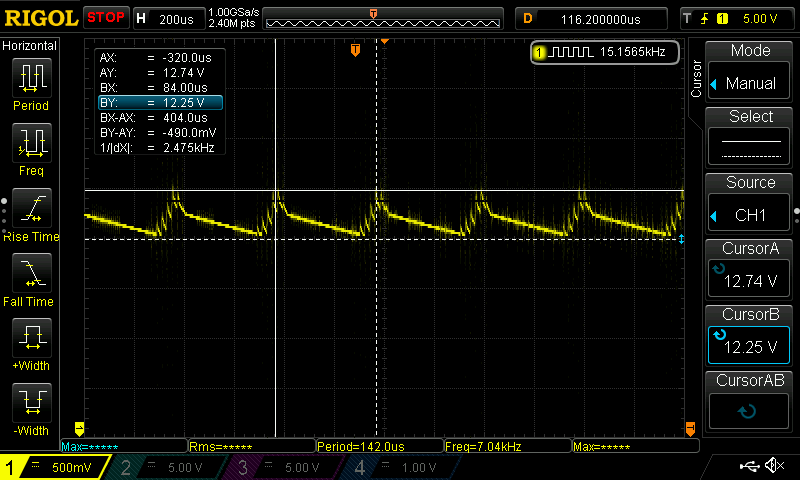Select the Fall Time measurement icon
The image size is (800, 480).
click(x=32, y=272)
